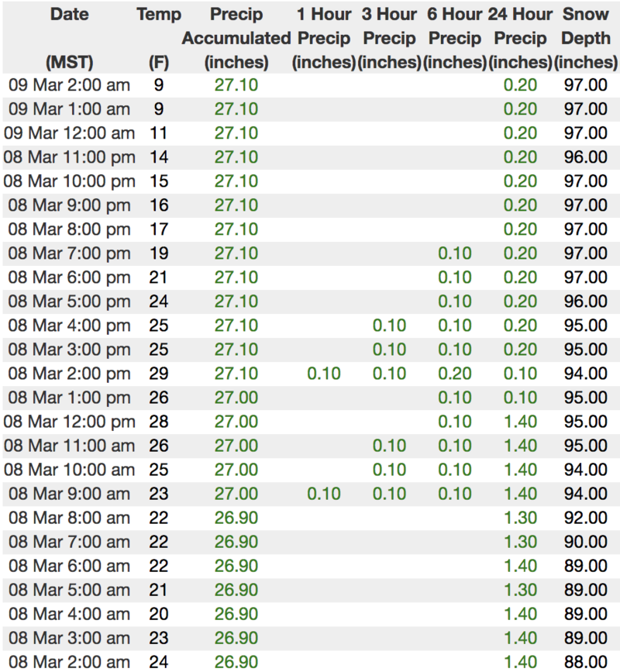Viewport: 620px width, 672px height.
Task: Select the 08 Mar 11:00 pm date cell
Action: point(68,157)
